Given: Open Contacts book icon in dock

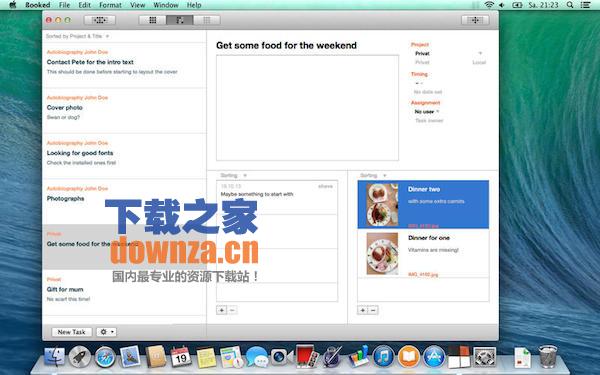Looking at the screenshot, I should pyautogui.click(x=155, y=357).
